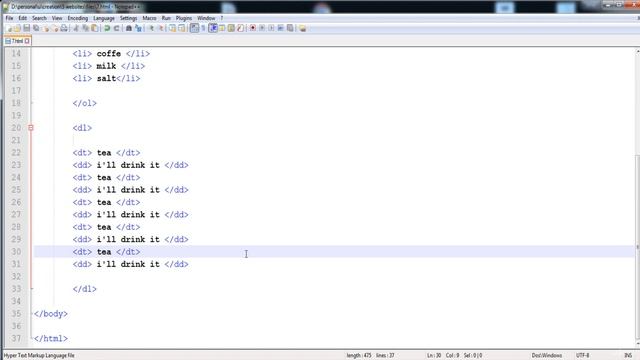Click the Zoom In toolbar icon

pos(151,28)
